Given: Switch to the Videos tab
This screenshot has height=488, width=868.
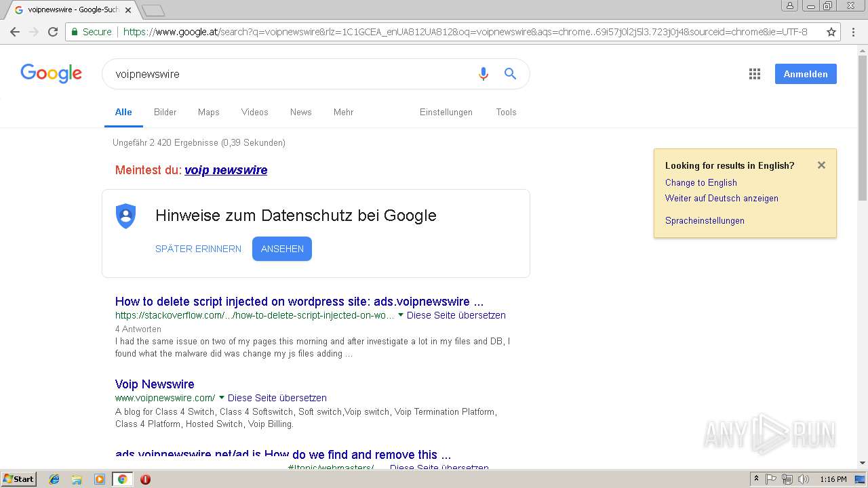Looking at the screenshot, I should coord(255,112).
